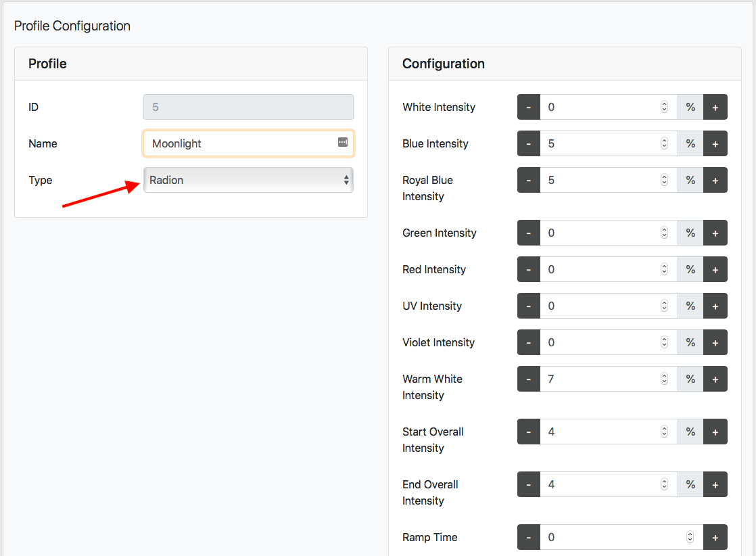Screen dimensions: 756x556
Task: Click the UV Intensity label
Action: tap(432, 306)
